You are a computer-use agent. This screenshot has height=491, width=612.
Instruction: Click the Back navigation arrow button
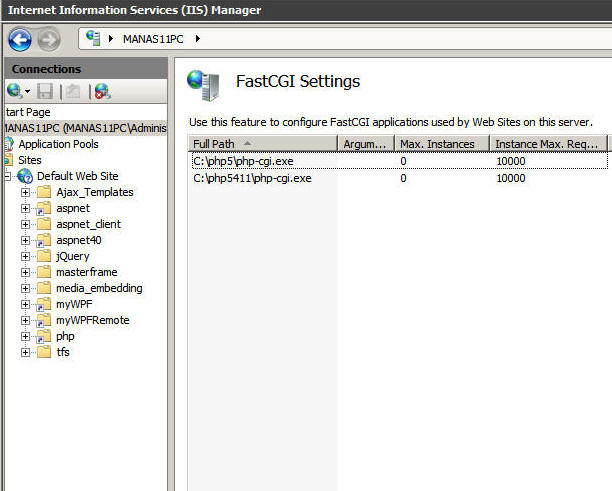point(20,39)
